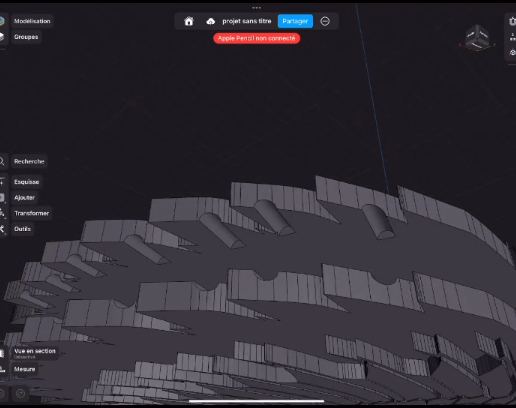Toggle the snapping magnet icon at right

[512, 22]
